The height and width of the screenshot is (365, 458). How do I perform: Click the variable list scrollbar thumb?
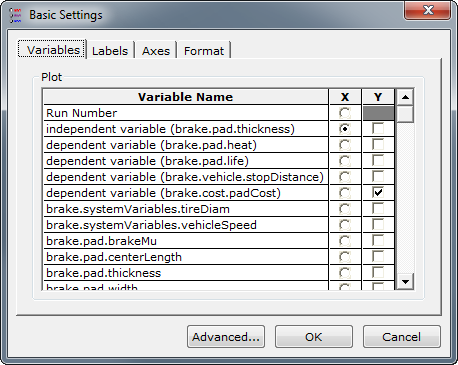[405, 114]
